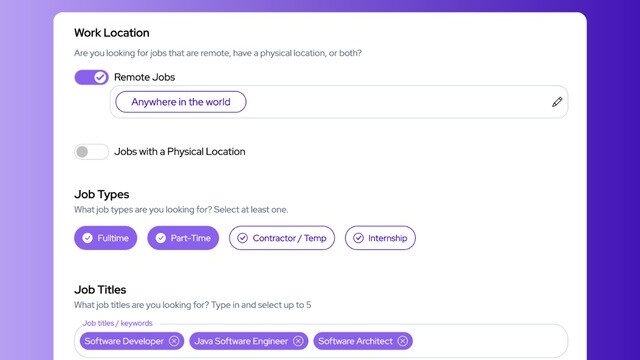Screen dimensions: 640x360
Task: Click the checkmark icon in Internship chip
Action: coord(358,238)
